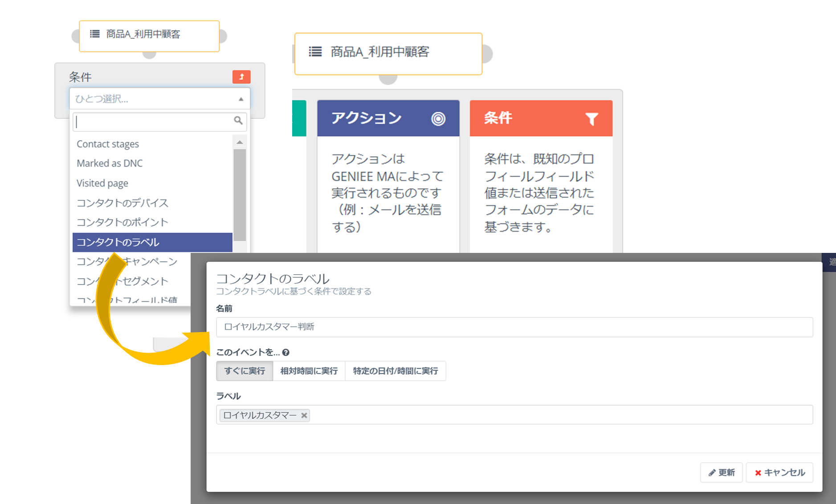Click the 更新 update button
The image size is (836, 504).
click(x=721, y=472)
